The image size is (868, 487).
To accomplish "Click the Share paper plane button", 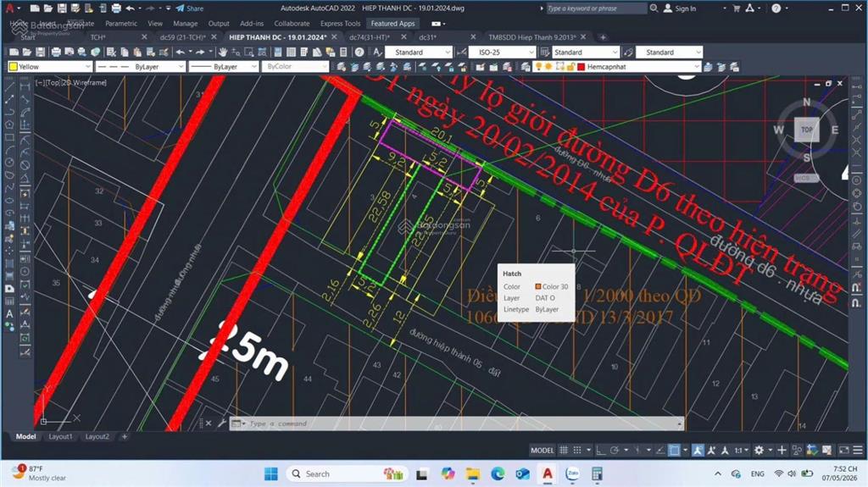I will (x=190, y=8).
